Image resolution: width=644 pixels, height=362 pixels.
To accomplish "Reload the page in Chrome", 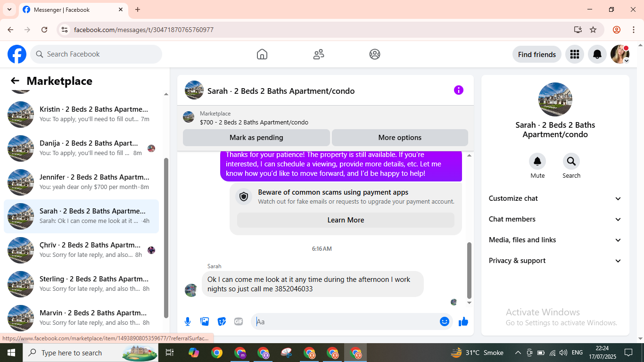I will click(44, 30).
